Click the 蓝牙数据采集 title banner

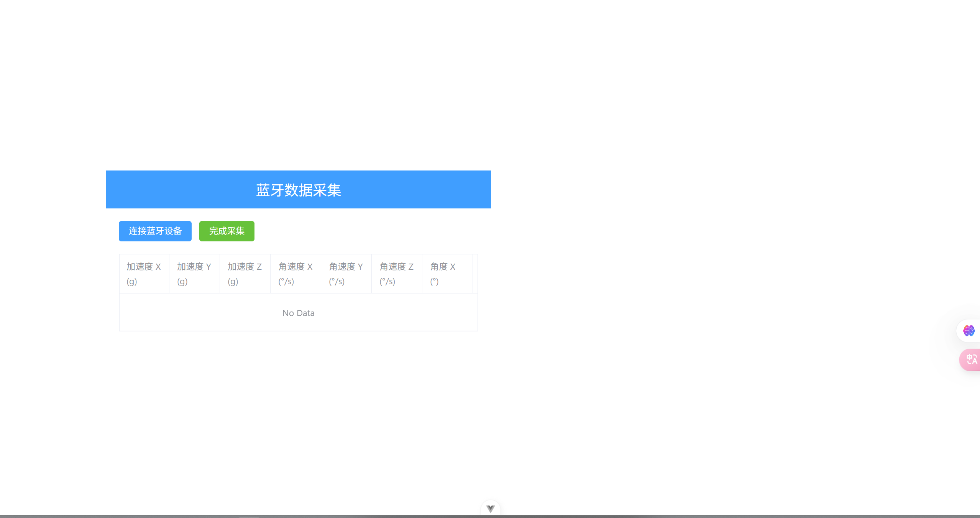click(x=298, y=189)
